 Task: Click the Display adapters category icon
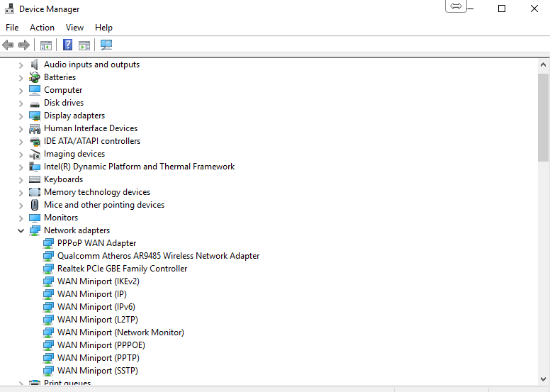pos(34,116)
